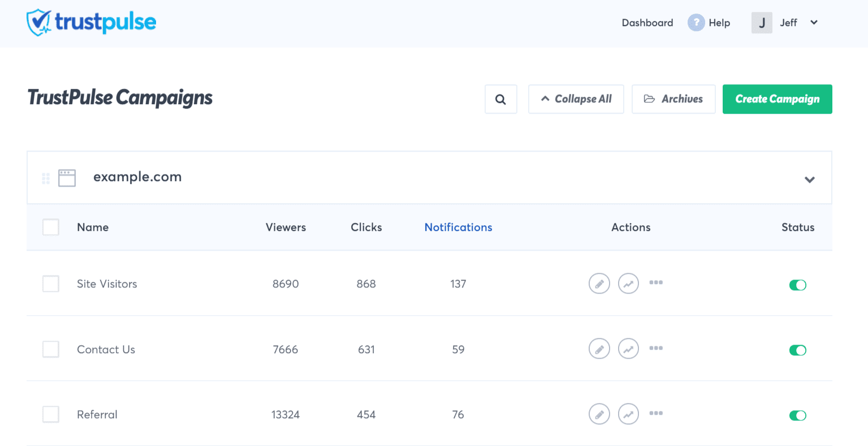Sort by the Name column header
868x446 pixels.
pyautogui.click(x=93, y=227)
